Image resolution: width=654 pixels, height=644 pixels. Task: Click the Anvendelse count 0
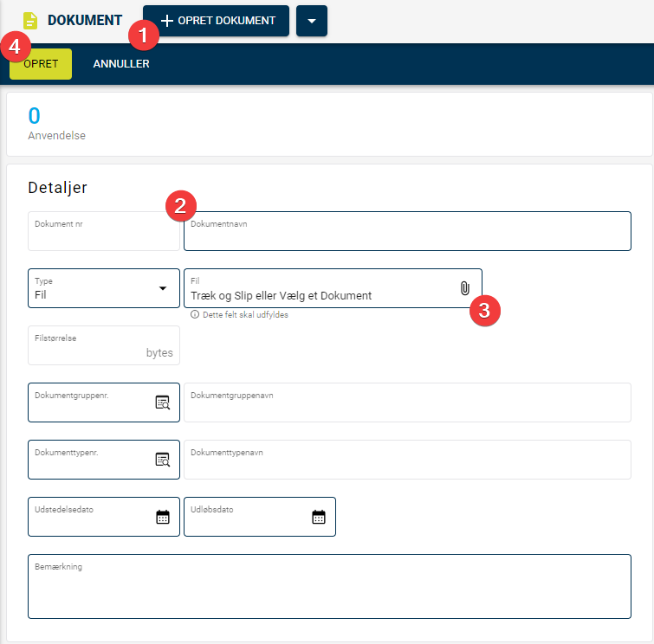[34, 115]
